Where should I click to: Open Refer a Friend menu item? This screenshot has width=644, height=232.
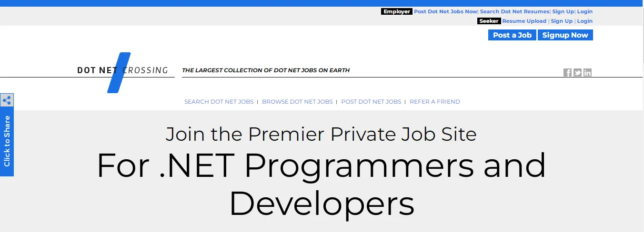(435, 102)
